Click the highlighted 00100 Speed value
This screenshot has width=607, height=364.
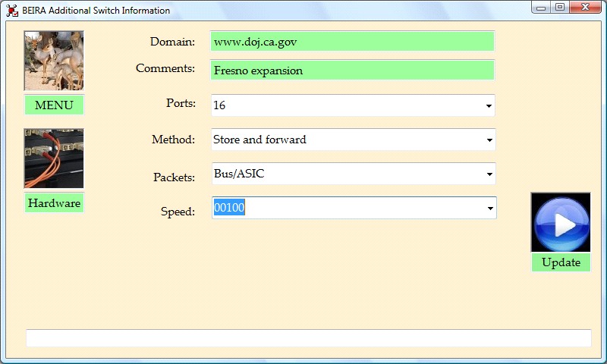point(229,208)
